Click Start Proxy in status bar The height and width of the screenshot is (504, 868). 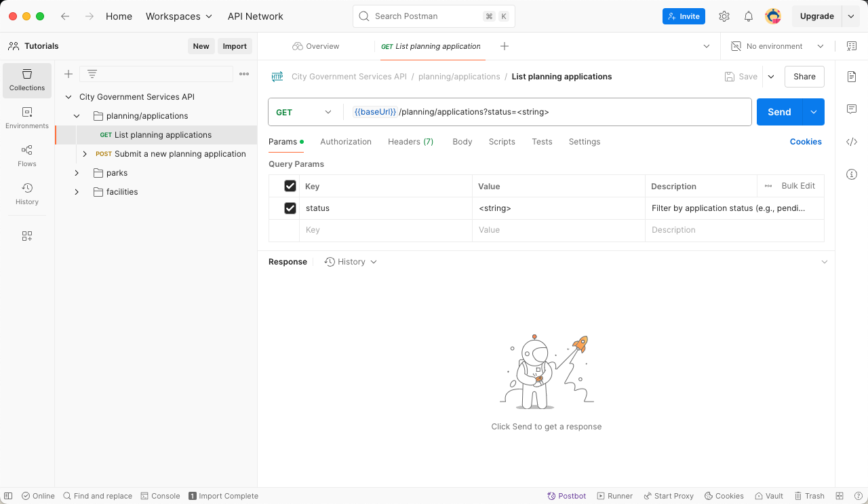[669, 496]
